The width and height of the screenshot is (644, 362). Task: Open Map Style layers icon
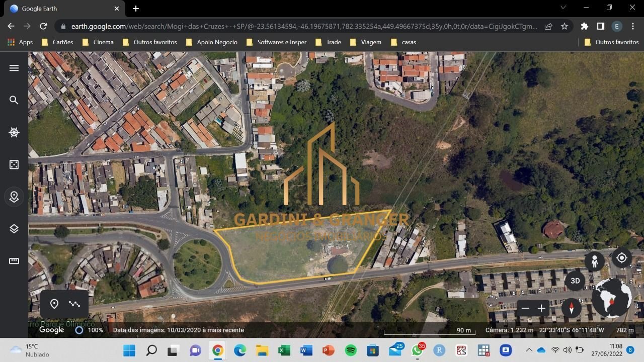pyautogui.click(x=14, y=229)
